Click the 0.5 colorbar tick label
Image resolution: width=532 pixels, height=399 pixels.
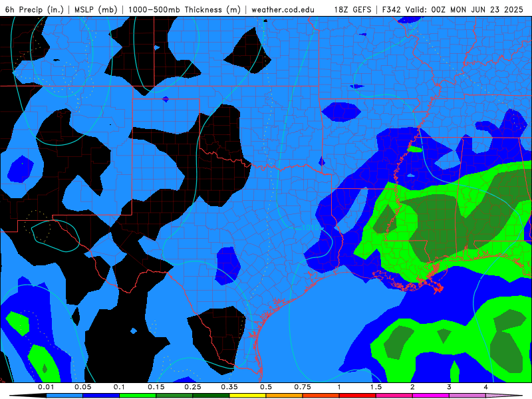click(266, 387)
